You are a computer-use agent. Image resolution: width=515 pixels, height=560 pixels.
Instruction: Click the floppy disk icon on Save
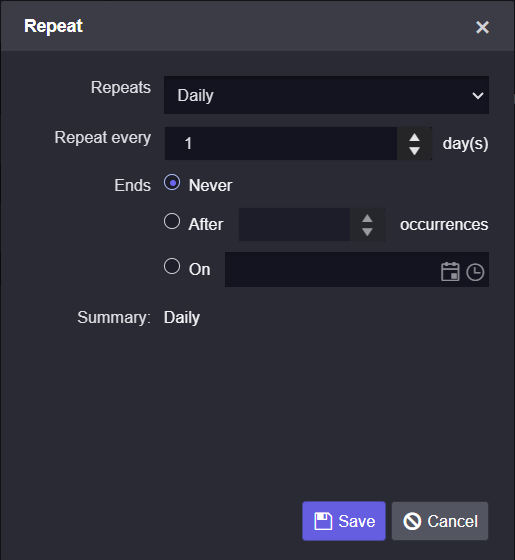(323, 521)
